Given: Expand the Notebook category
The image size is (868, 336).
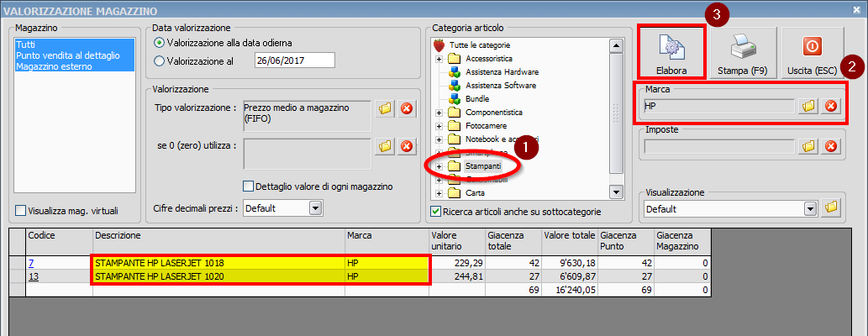Looking at the screenshot, I should (x=439, y=139).
